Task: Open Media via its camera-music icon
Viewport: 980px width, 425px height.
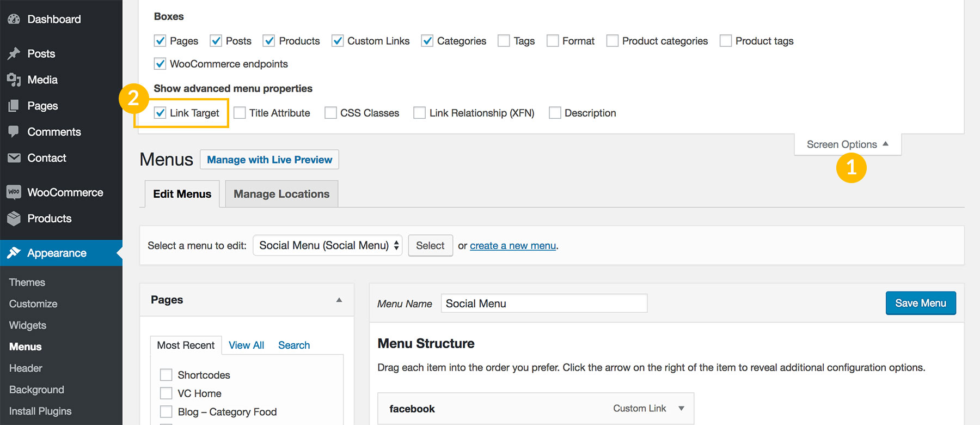Action: point(14,80)
